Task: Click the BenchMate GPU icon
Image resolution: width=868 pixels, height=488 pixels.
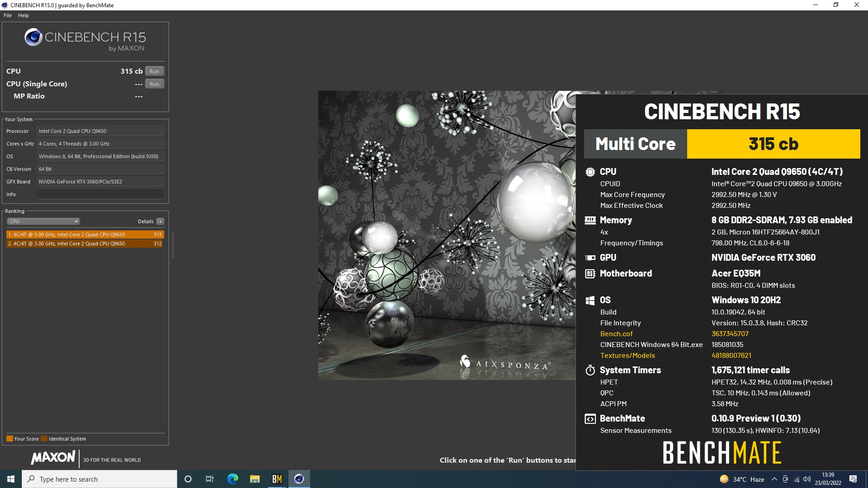Action: tap(590, 258)
